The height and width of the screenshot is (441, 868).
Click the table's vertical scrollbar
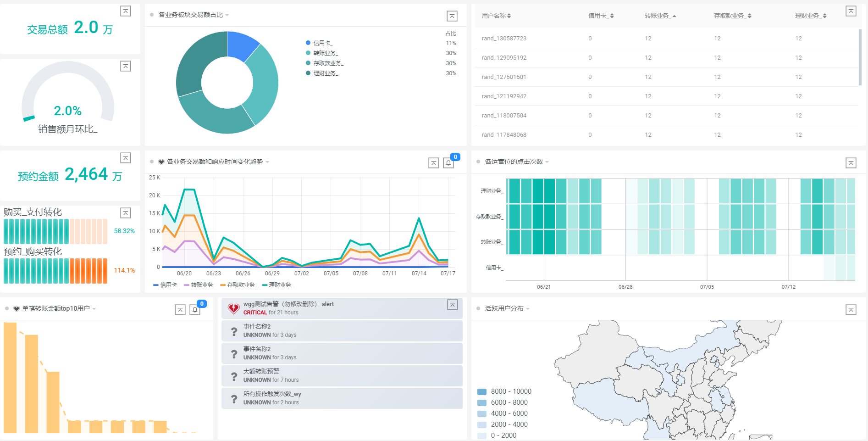860,57
